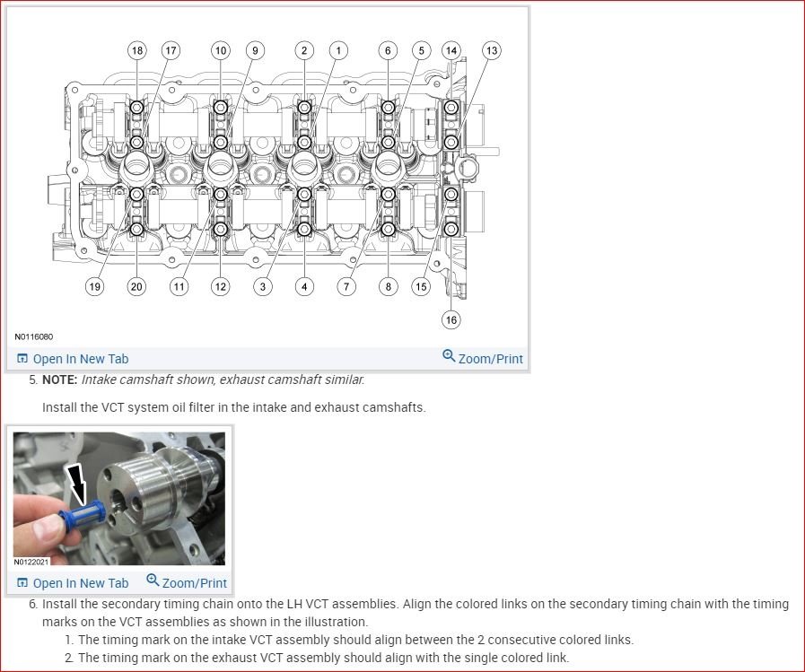Screen dimensions: 805x672
Task: Click magnifier icon below filter photo
Action: 153,580
